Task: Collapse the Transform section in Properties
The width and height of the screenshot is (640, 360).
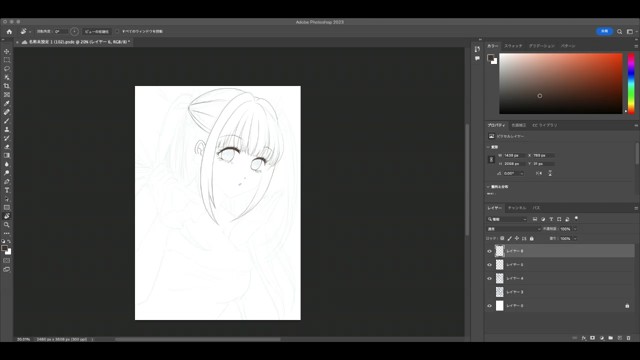Action: tap(488, 147)
